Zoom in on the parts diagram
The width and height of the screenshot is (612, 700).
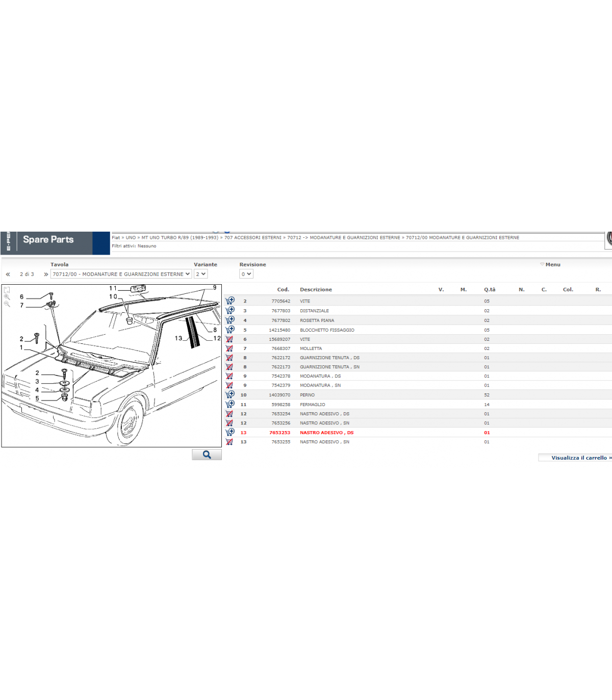pos(7,296)
